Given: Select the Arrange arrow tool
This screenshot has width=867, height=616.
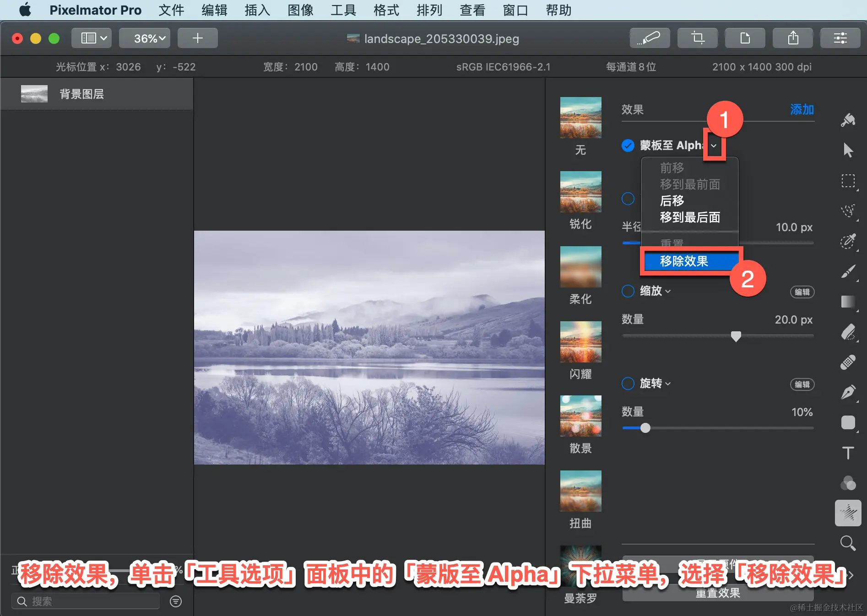Looking at the screenshot, I should (848, 150).
